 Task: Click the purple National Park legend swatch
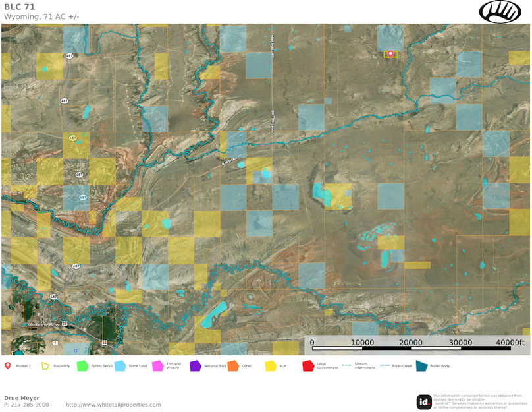(x=195, y=365)
